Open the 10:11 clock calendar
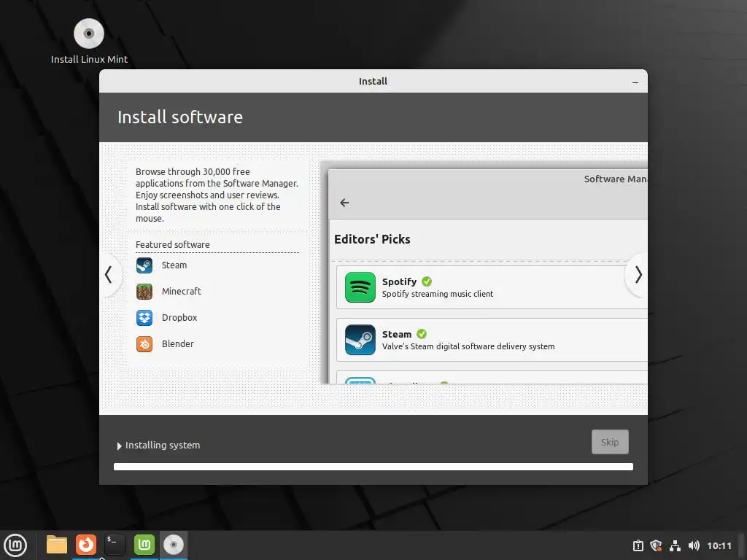747x560 pixels. (719, 545)
